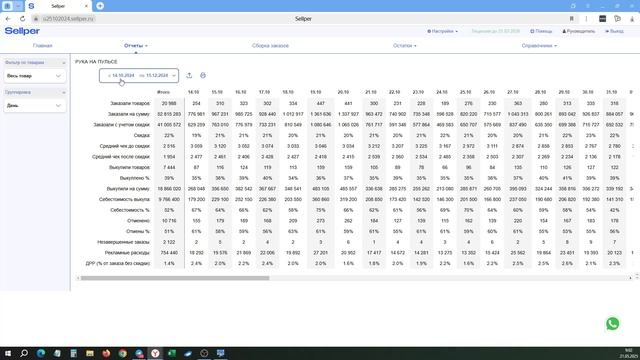Click the Итого column header
This screenshot has width=640, height=360.
163,92
